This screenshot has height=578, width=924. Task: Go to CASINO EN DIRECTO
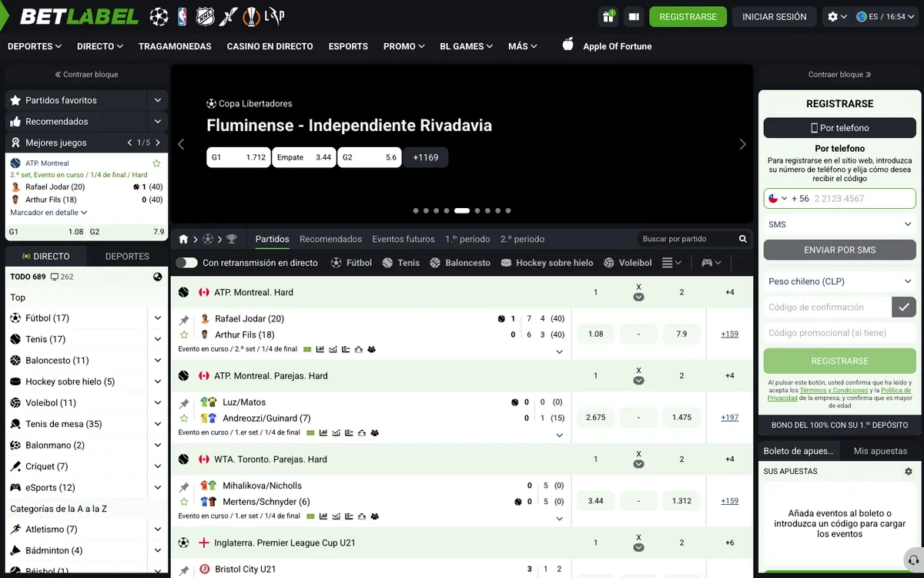click(x=269, y=46)
